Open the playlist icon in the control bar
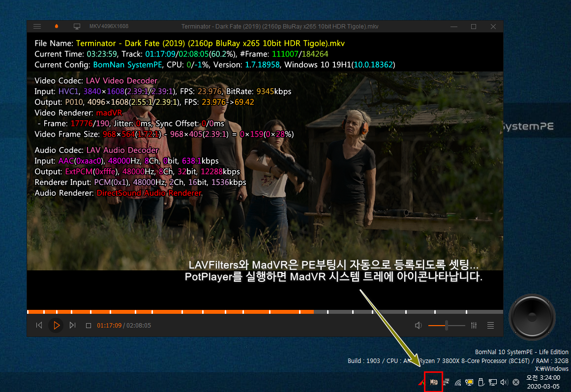 [x=490, y=325]
